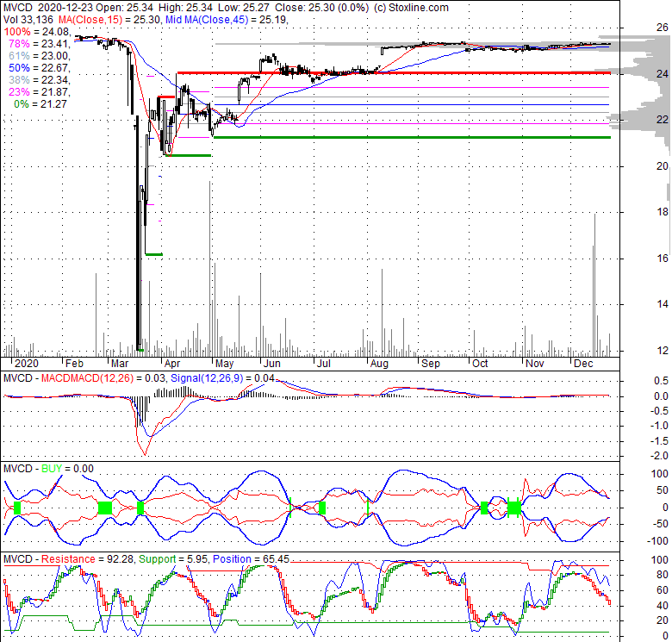
Task: Click the Position = 65.45 label
Action: tap(252, 559)
